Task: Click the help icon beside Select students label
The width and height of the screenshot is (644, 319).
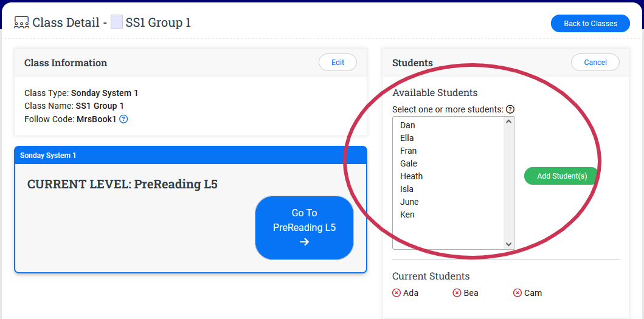Action: [x=510, y=109]
